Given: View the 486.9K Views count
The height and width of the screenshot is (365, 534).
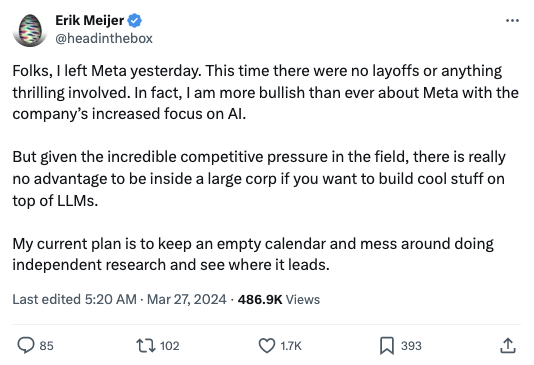Looking at the screenshot, I should (x=279, y=299).
